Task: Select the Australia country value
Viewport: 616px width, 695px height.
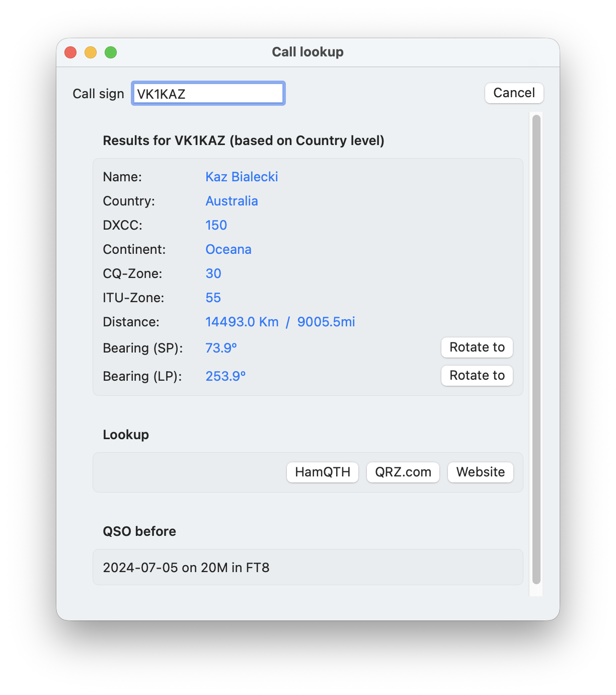Action: (x=232, y=201)
